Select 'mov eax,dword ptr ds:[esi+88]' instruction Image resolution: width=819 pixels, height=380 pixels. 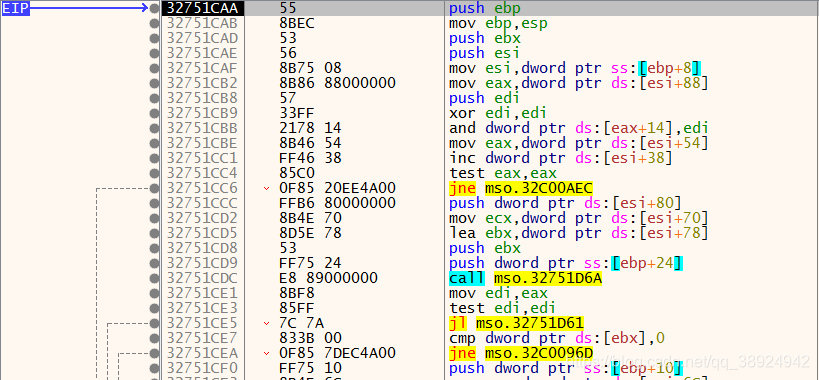pyautogui.click(x=579, y=84)
